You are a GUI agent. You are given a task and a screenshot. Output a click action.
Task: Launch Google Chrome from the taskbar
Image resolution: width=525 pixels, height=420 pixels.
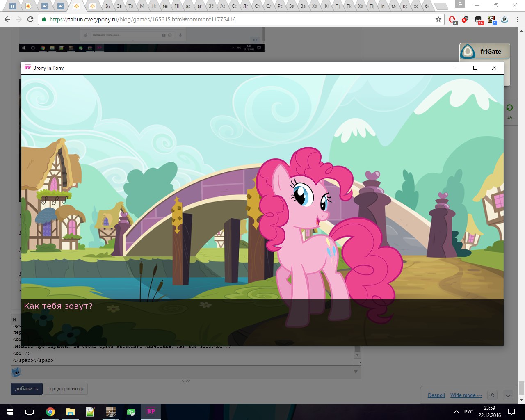pyautogui.click(x=50, y=412)
